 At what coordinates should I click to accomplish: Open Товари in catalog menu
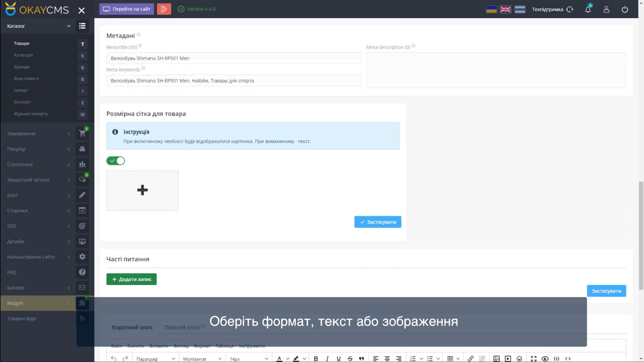[22, 43]
